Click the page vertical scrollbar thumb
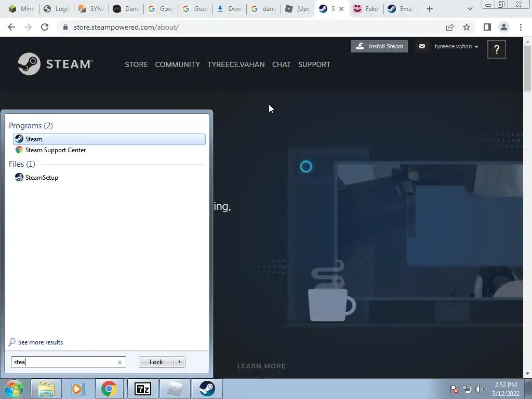The width and height of the screenshot is (532, 399). click(527, 69)
